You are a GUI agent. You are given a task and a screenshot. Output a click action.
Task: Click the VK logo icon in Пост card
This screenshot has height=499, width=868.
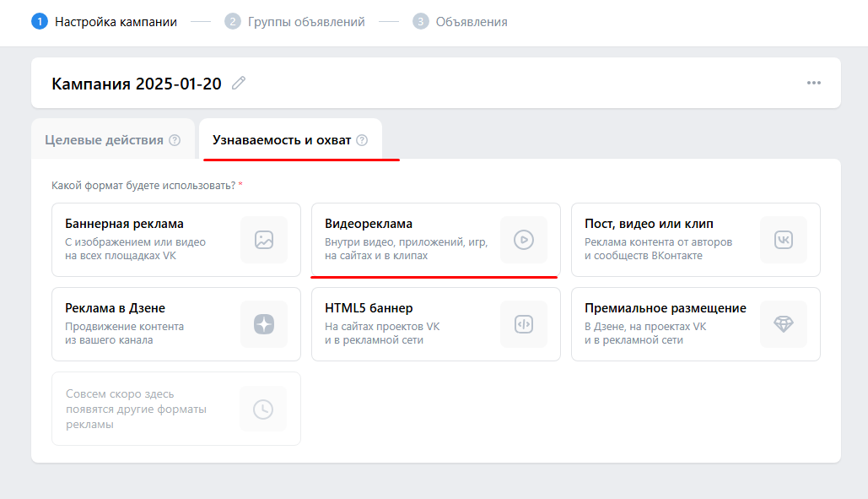[784, 240]
